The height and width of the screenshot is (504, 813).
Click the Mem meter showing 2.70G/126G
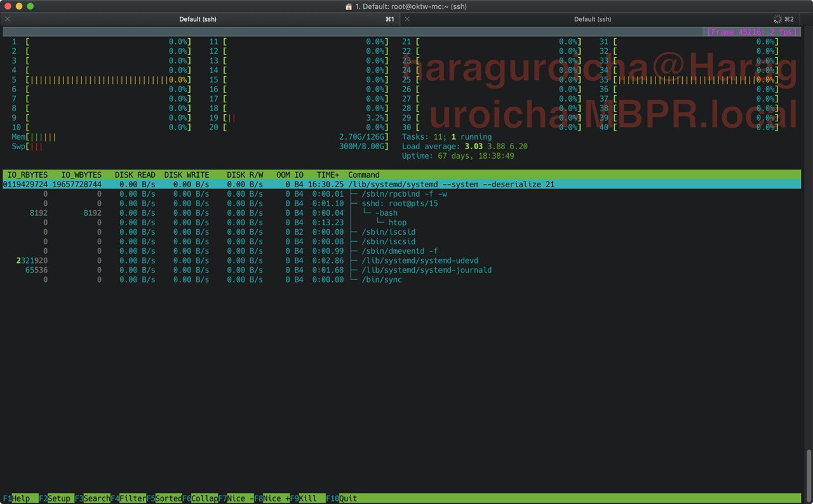200,136
